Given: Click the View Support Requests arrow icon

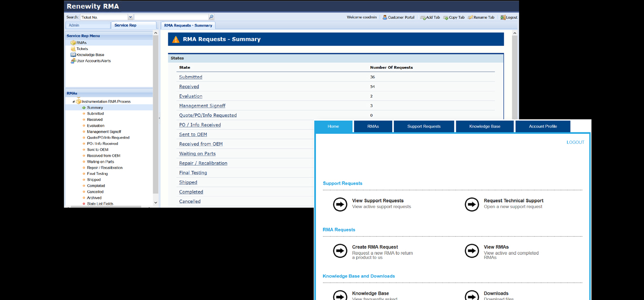Looking at the screenshot, I should coord(340,204).
